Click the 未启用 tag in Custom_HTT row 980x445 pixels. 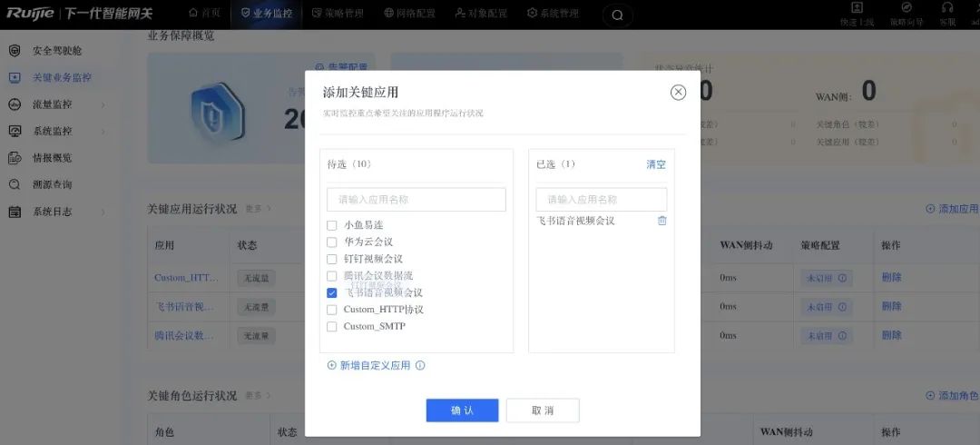click(827, 278)
